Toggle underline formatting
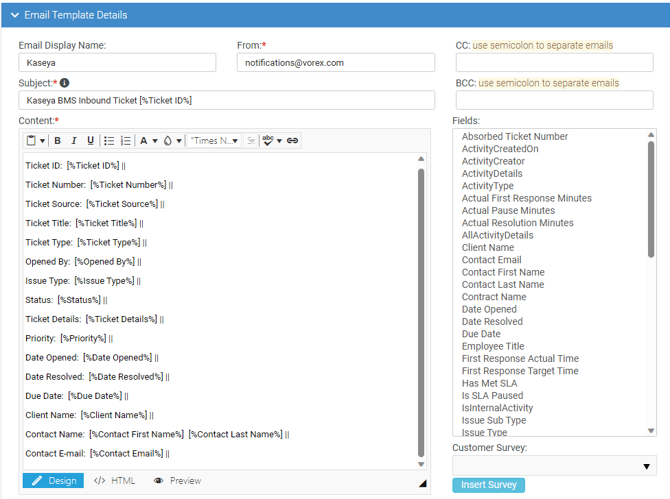This screenshot has height=499, width=670. coord(90,141)
